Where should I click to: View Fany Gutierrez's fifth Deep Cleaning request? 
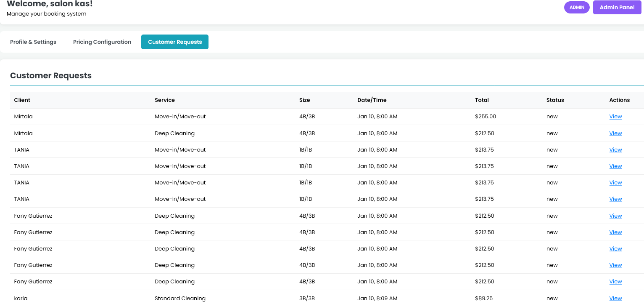pyautogui.click(x=615, y=281)
